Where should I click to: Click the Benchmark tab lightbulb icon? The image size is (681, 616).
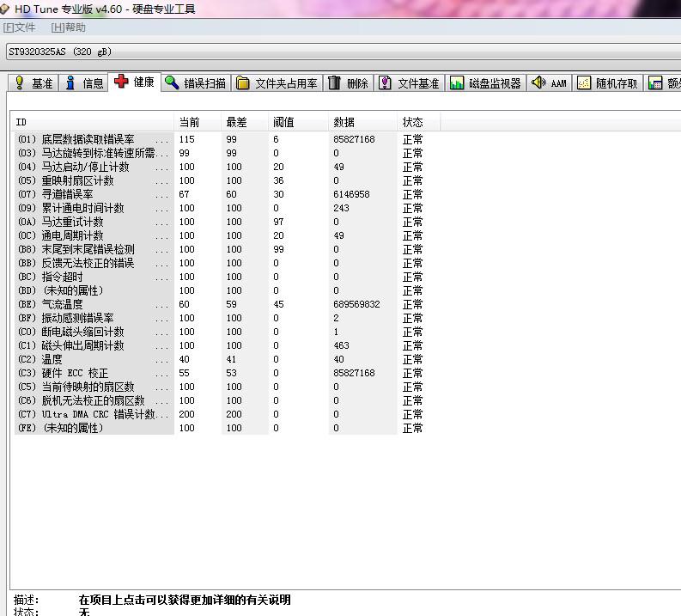click(x=19, y=82)
